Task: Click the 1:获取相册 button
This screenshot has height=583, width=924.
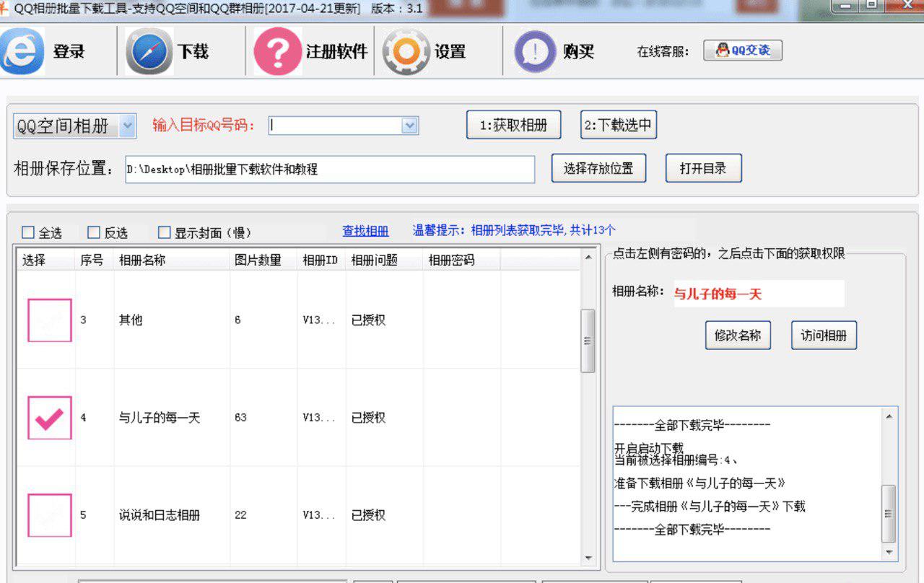Action: [x=514, y=126]
